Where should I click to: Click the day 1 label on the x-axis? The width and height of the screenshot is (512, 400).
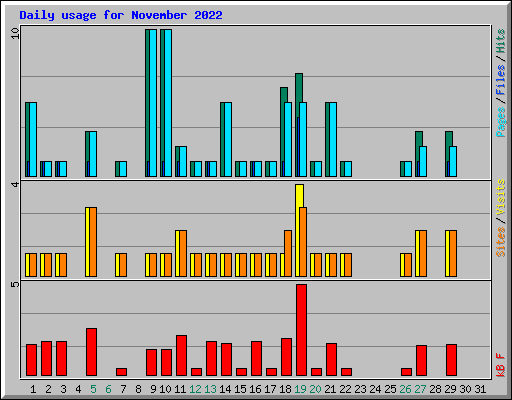tap(33, 389)
